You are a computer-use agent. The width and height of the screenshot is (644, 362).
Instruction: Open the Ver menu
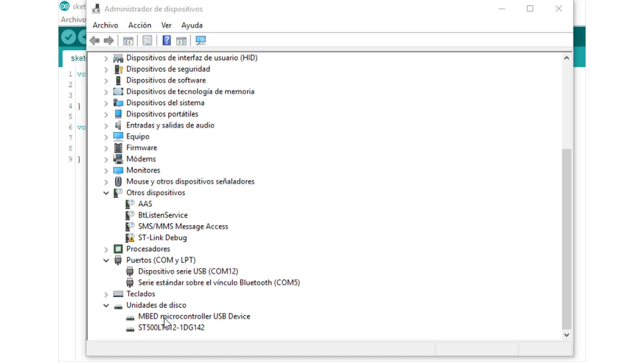coord(166,25)
